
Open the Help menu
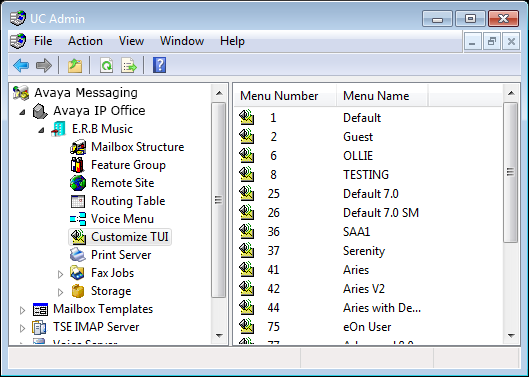coord(232,41)
